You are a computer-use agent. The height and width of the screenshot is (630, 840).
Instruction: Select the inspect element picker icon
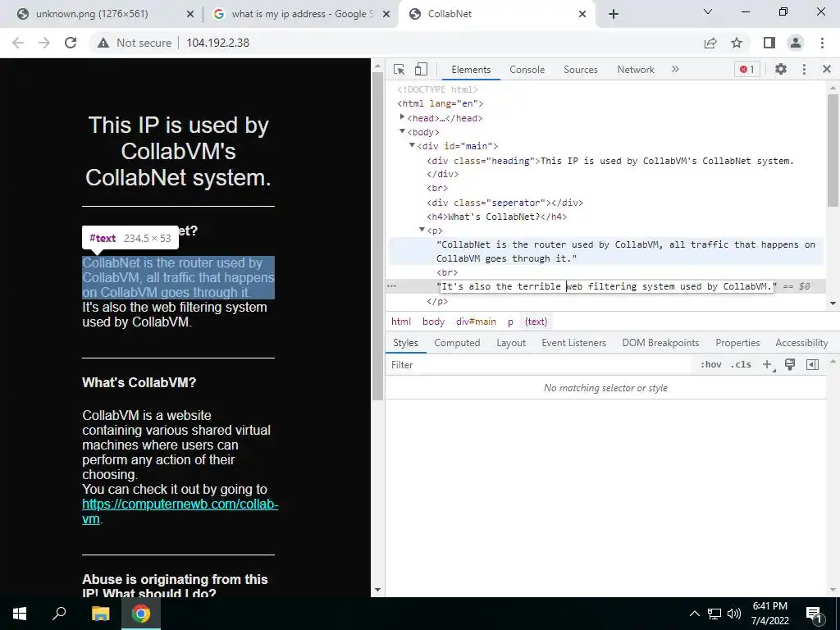coord(399,70)
